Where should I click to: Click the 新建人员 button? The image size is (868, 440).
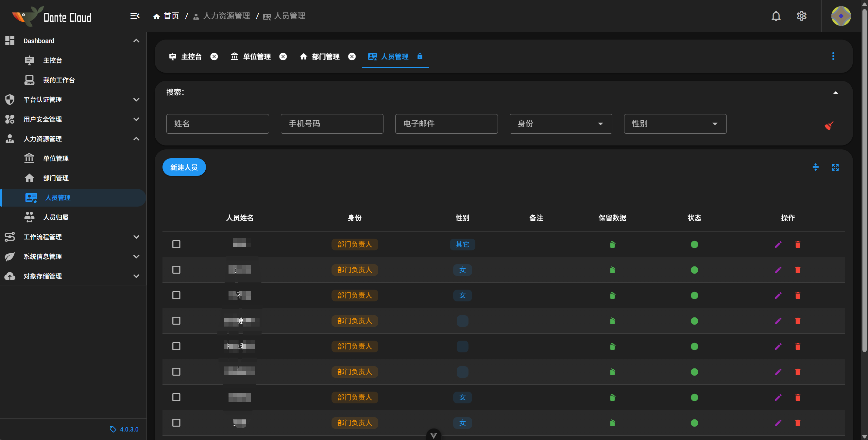coord(184,167)
